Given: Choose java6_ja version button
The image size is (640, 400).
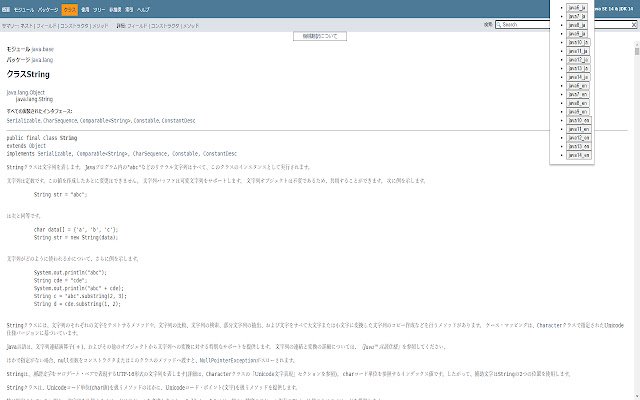Looking at the screenshot, I should point(577,8).
